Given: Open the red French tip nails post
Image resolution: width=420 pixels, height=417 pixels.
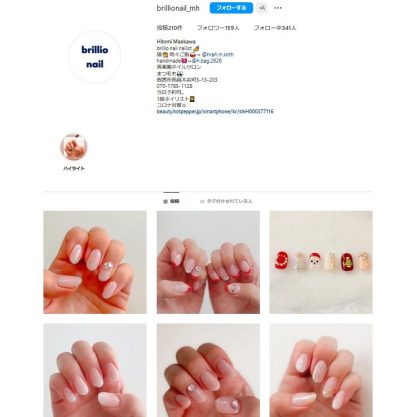Looking at the screenshot, I should (x=208, y=262).
